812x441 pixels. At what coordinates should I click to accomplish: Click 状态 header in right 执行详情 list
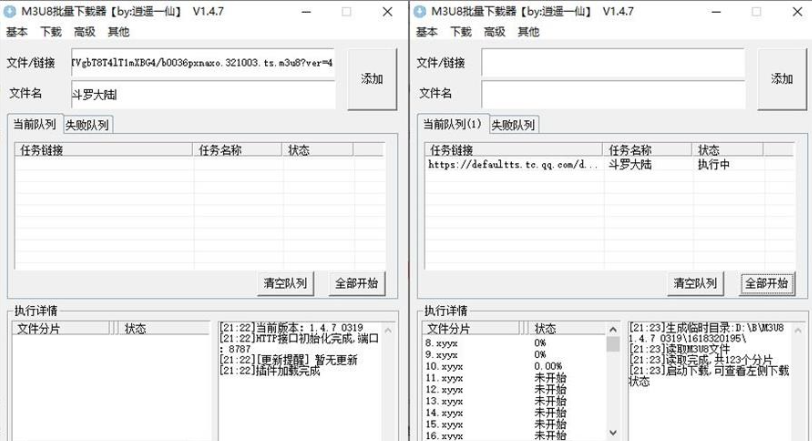click(566, 329)
